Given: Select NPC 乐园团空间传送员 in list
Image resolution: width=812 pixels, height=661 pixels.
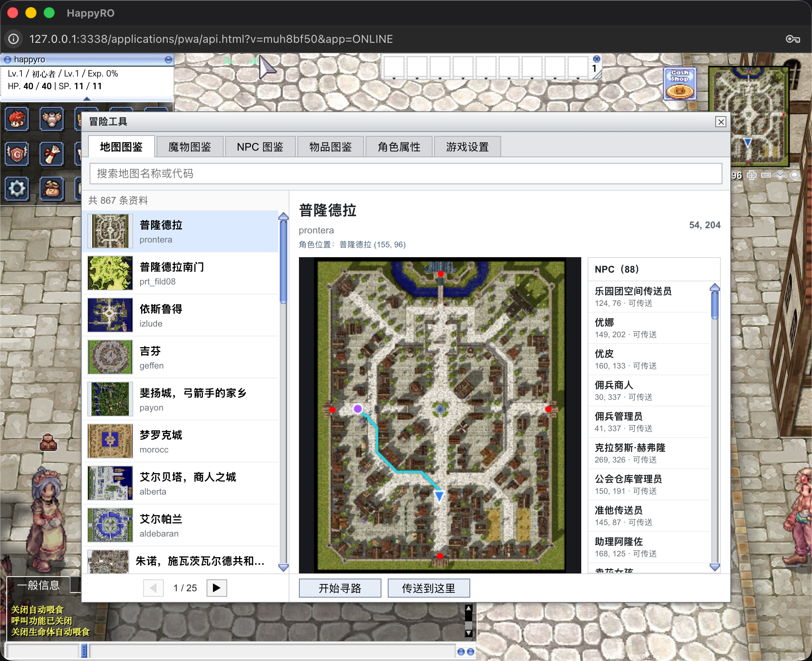Looking at the screenshot, I should pyautogui.click(x=649, y=297).
